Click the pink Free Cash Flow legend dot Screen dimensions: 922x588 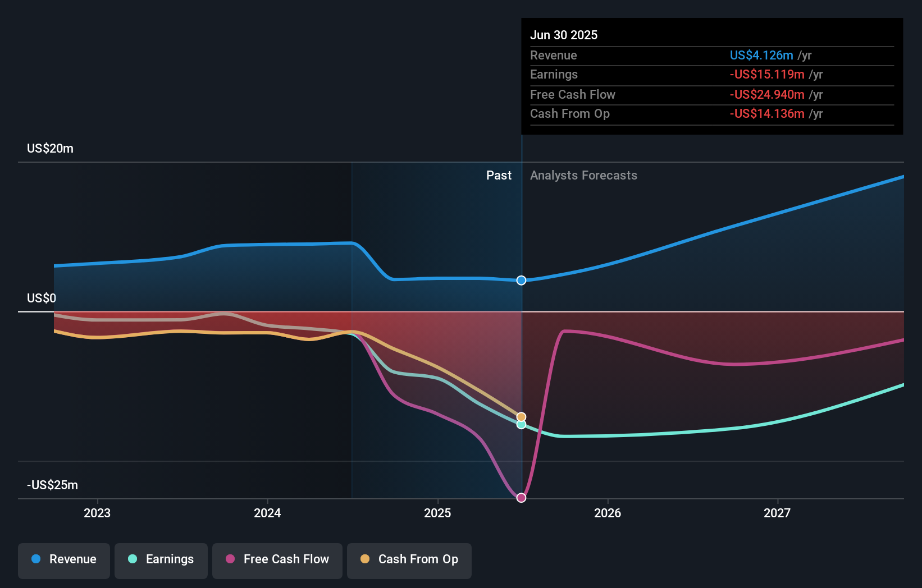tap(231, 559)
